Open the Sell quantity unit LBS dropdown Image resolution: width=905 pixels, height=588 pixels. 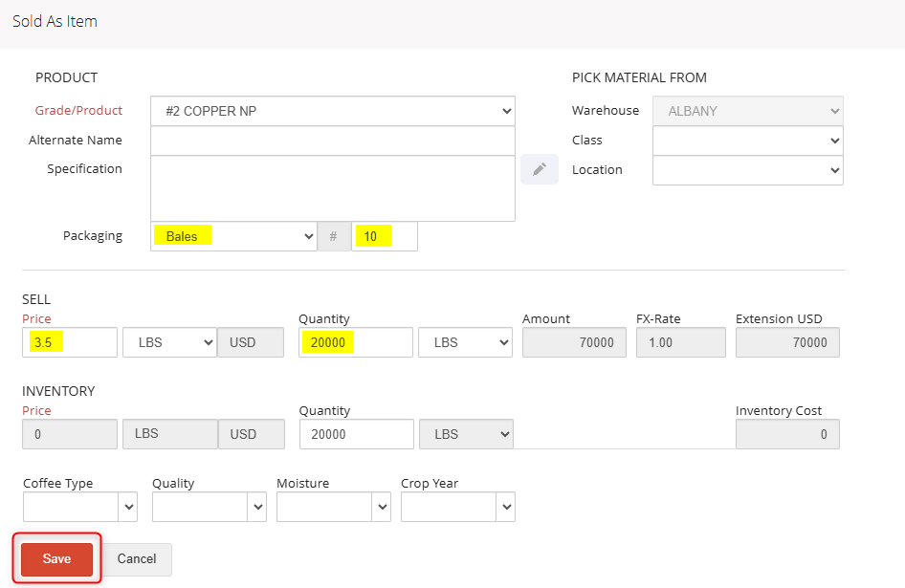(x=465, y=342)
